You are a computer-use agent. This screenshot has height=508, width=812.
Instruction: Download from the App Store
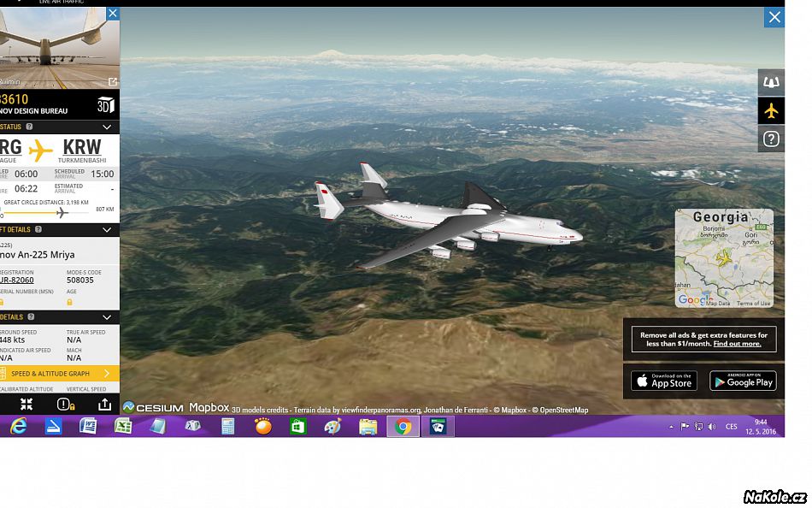pyautogui.click(x=664, y=381)
